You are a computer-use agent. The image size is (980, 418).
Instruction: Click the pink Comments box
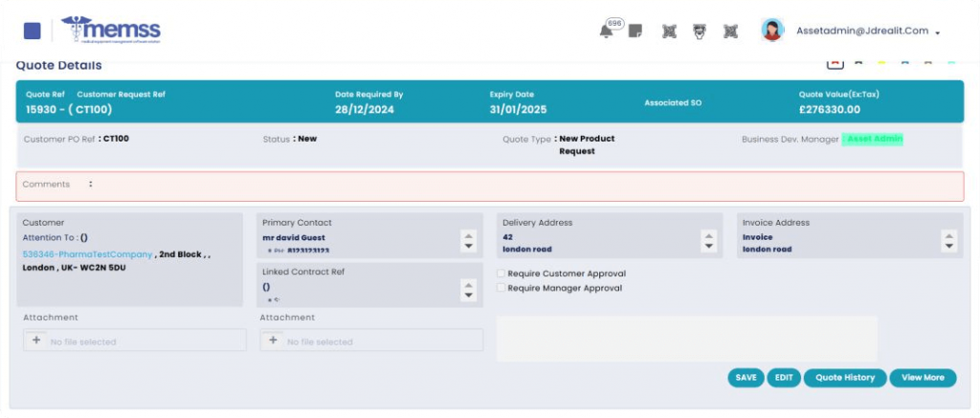[490, 187]
